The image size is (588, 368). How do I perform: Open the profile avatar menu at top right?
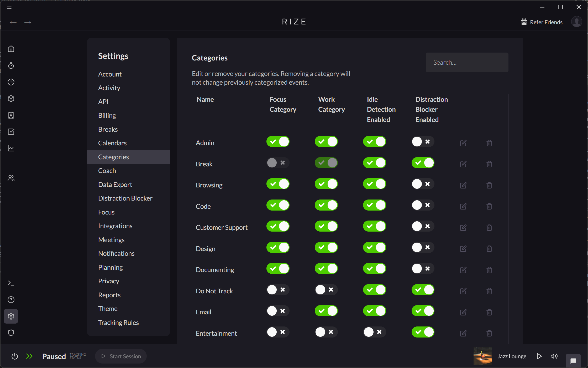click(x=577, y=22)
